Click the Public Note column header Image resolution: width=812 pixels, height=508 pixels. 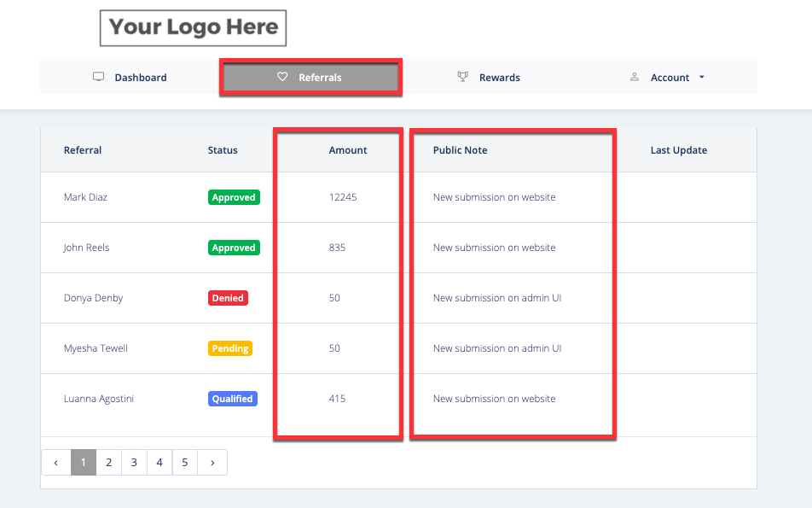(x=461, y=150)
